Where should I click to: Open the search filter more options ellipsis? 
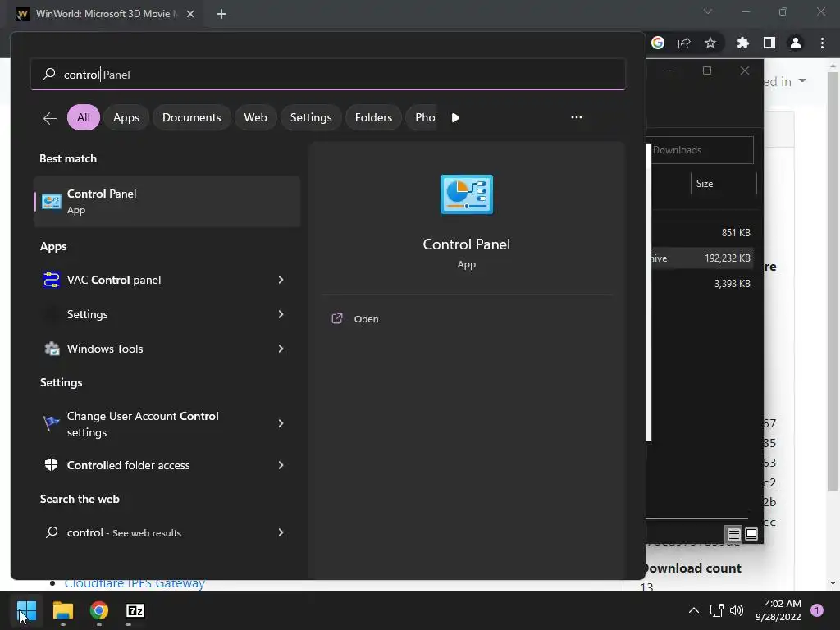pos(577,117)
